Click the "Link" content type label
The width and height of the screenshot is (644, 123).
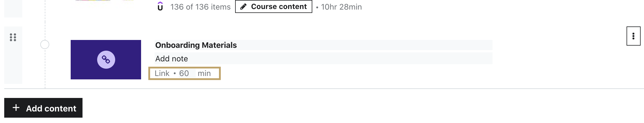tap(162, 73)
